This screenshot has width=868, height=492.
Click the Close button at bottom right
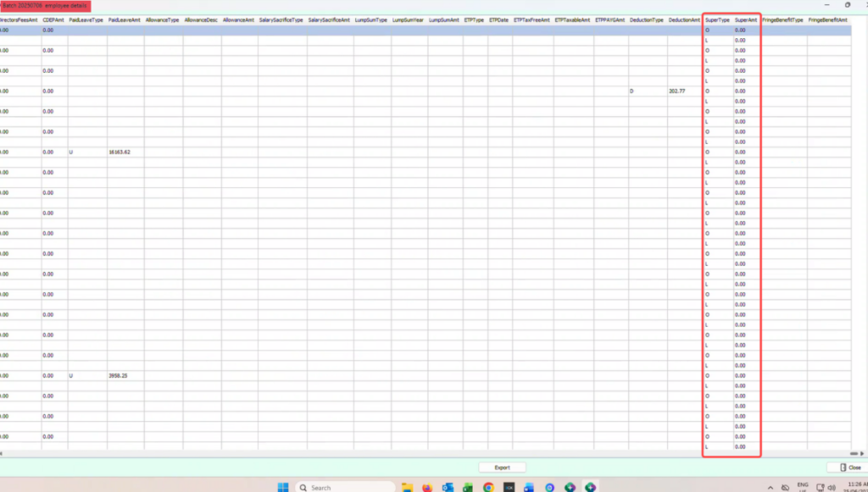pyautogui.click(x=849, y=467)
